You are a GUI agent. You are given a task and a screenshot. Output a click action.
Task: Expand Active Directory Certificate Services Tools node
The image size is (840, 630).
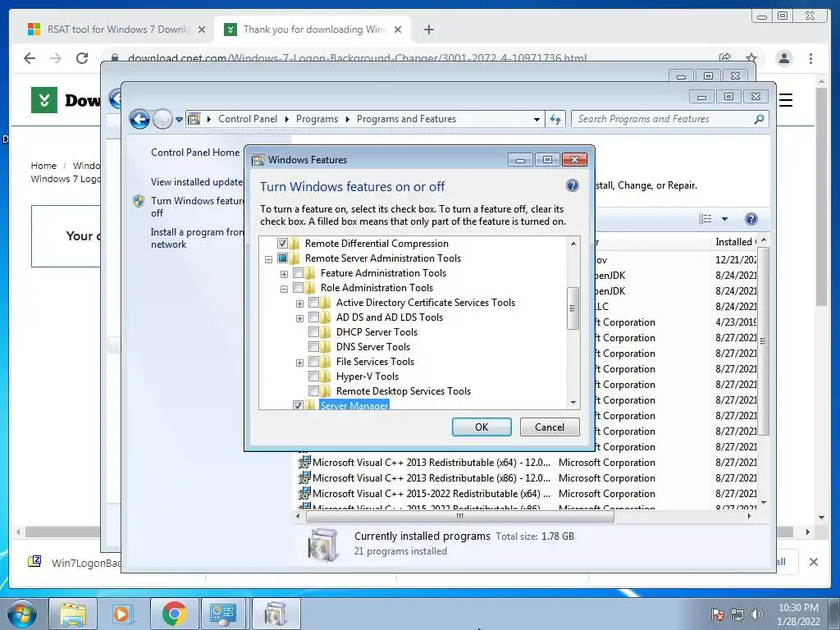(299, 304)
